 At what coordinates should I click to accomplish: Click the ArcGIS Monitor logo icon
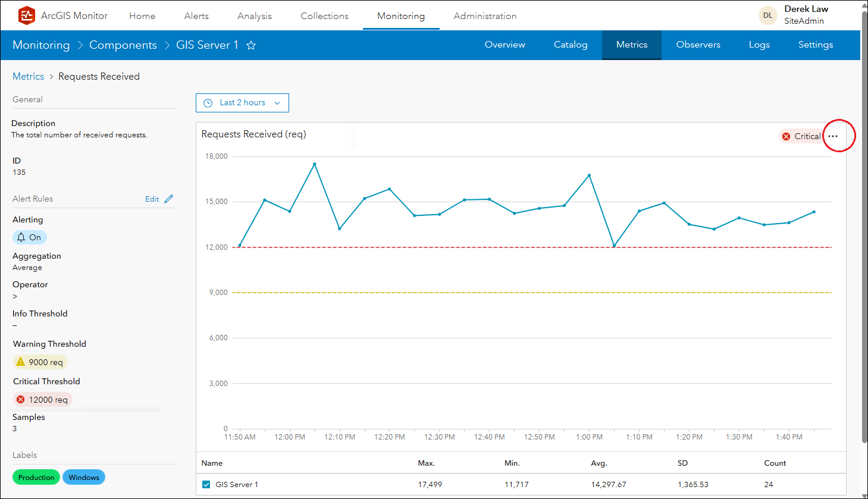27,15
